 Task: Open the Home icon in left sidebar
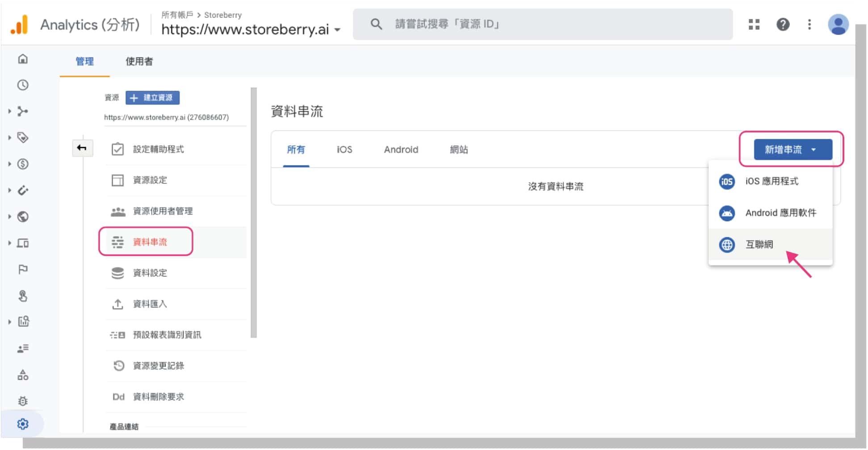(x=23, y=59)
